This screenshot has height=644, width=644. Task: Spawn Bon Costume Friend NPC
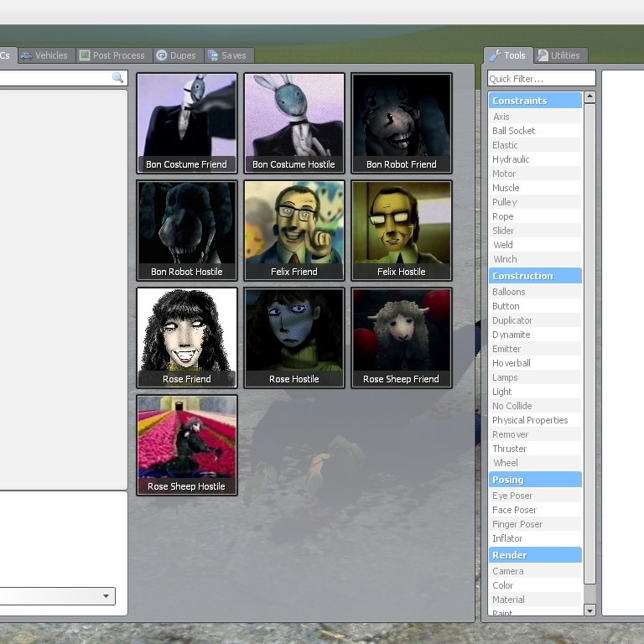pos(187,122)
